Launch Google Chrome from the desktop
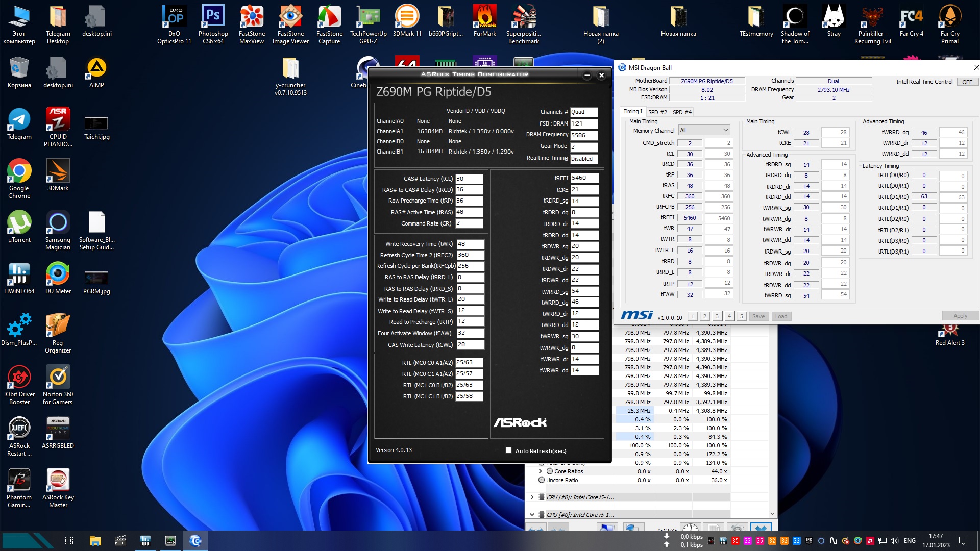Viewport: 980px width, 551px height. (19, 179)
